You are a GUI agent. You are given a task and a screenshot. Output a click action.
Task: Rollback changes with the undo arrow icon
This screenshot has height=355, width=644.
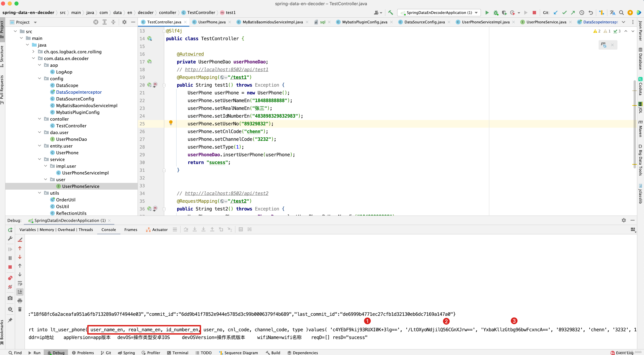coord(591,12)
